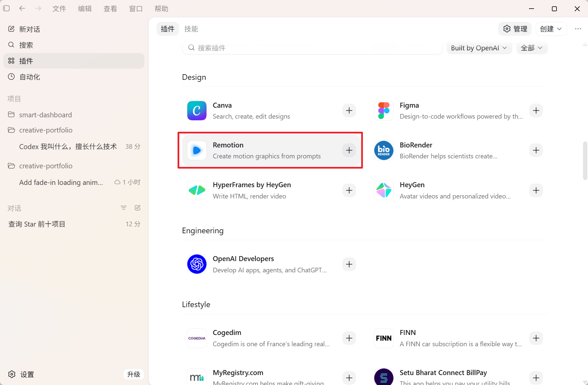Viewport: 588px width, 385px height.
Task: Focus the 搜索插件 search field
Action: (312, 48)
